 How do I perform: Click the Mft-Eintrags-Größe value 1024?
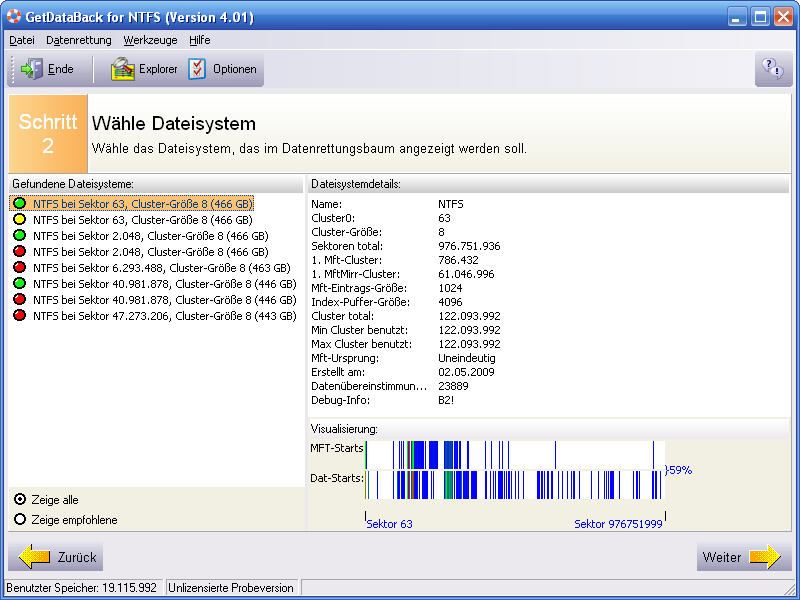(x=450, y=288)
